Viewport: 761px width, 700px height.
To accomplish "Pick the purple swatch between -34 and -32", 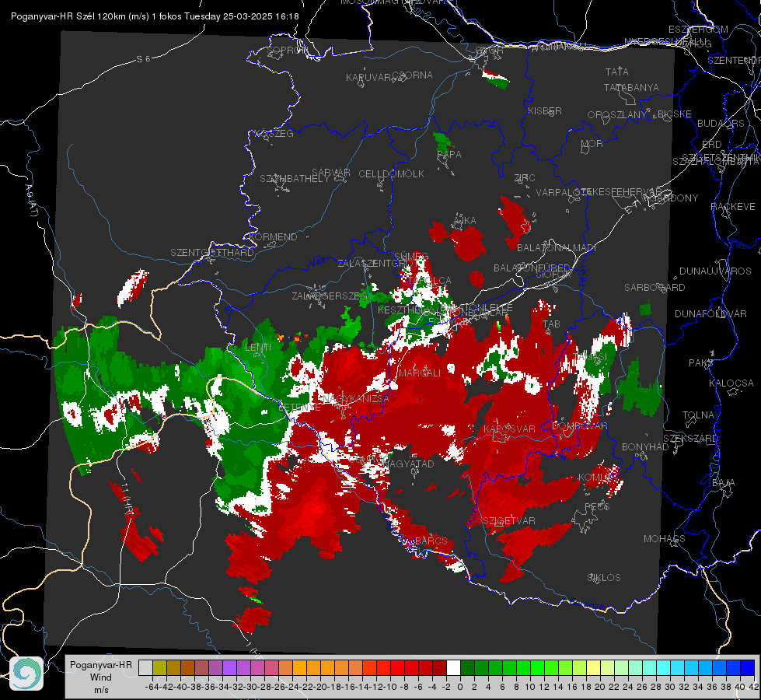I will pos(229,667).
